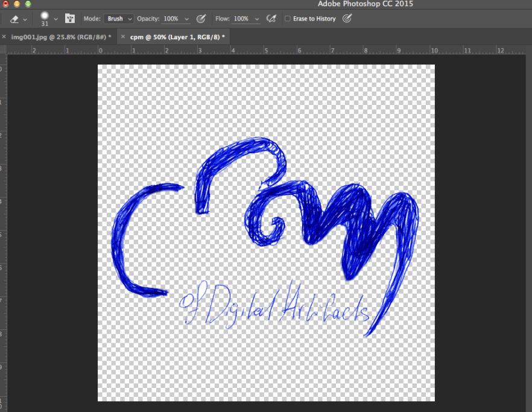Toggle pressure for size icon
Screen dimensions: 532x412
[347, 19]
